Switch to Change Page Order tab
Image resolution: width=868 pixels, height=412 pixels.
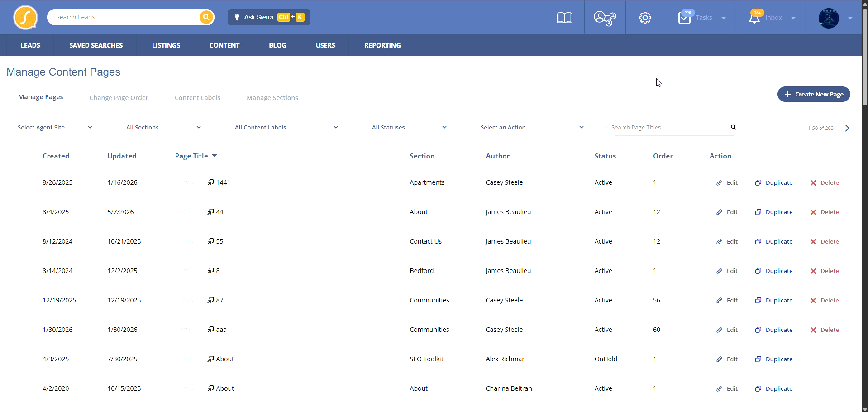119,98
